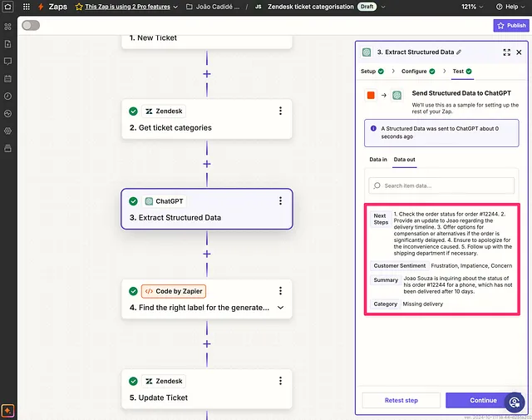The width and height of the screenshot is (532, 420).
Task: Select the Data out tab
Action: click(405, 159)
